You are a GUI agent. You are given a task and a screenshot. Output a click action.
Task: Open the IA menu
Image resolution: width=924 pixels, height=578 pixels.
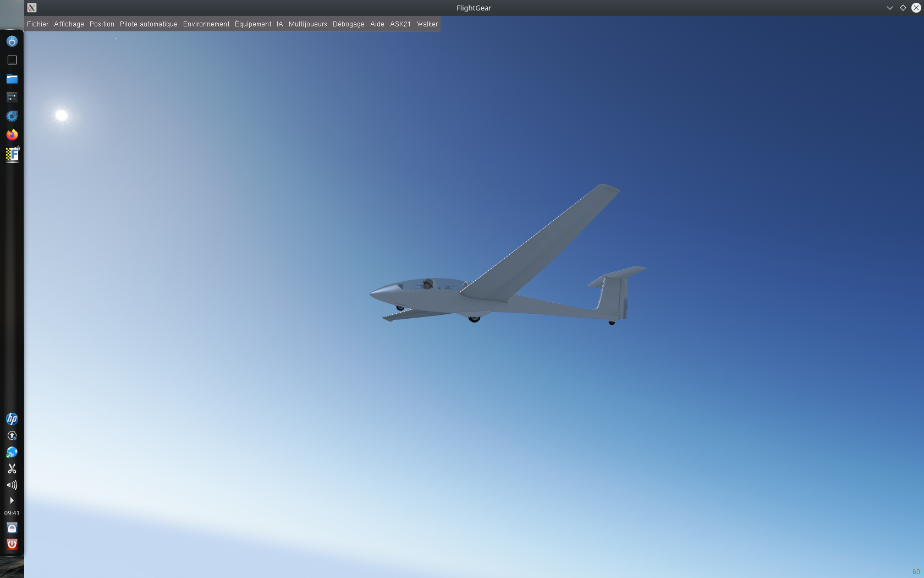pyautogui.click(x=279, y=24)
